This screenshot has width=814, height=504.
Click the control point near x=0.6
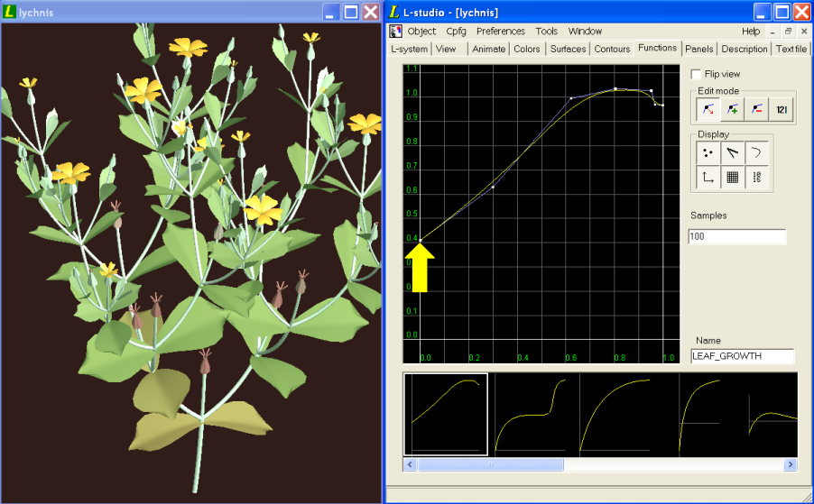(x=571, y=98)
